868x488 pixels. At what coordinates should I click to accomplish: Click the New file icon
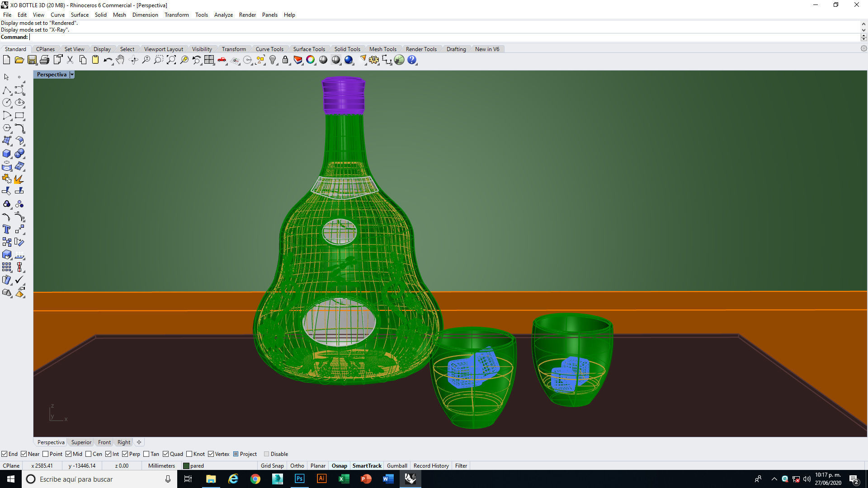pos(6,60)
